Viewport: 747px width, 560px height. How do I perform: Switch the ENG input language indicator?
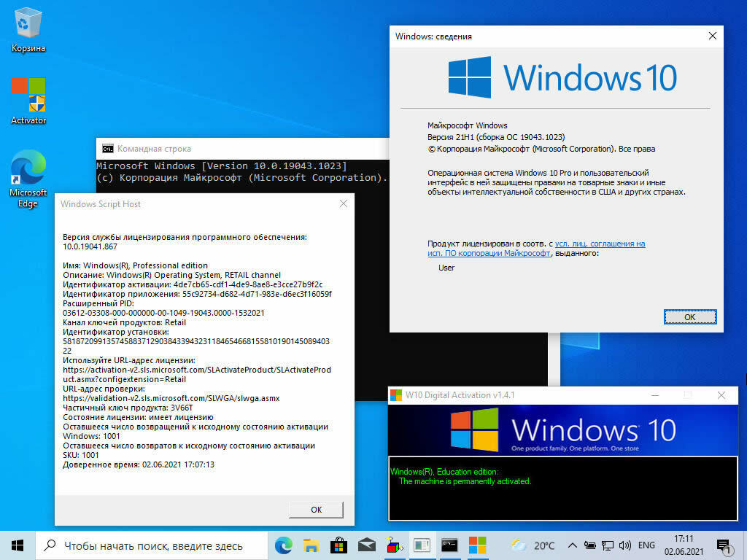tap(646, 545)
